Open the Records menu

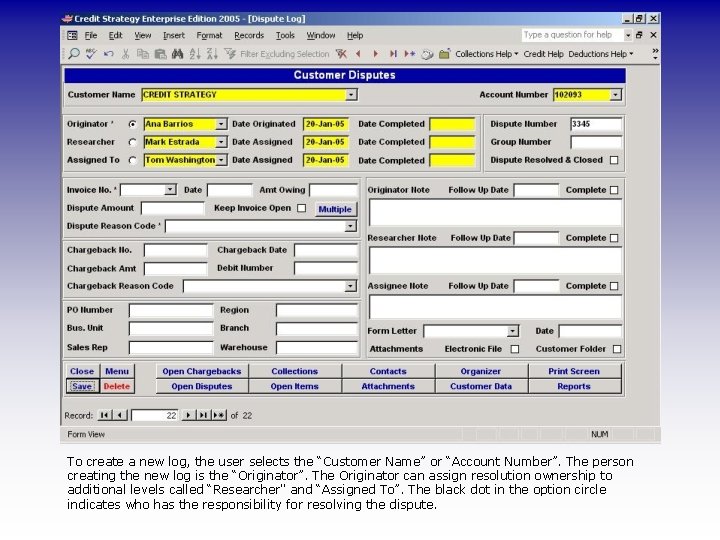coord(249,35)
